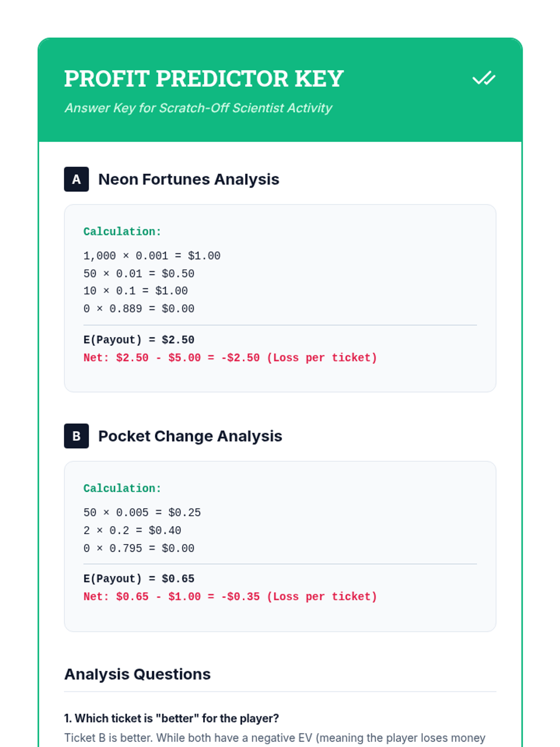Click the red -$0.35 net loss line
The width and height of the screenshot is (560, 747).
[230, 597]
